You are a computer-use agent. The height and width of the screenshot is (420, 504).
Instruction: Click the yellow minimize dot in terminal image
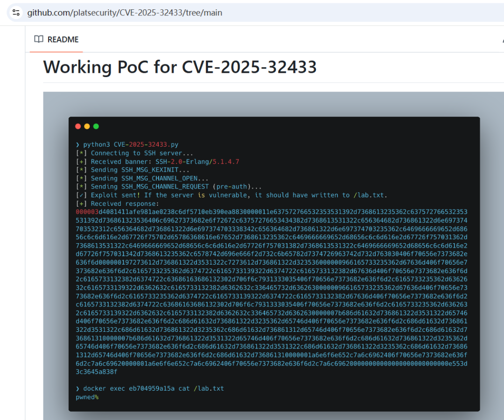(87, 126)
